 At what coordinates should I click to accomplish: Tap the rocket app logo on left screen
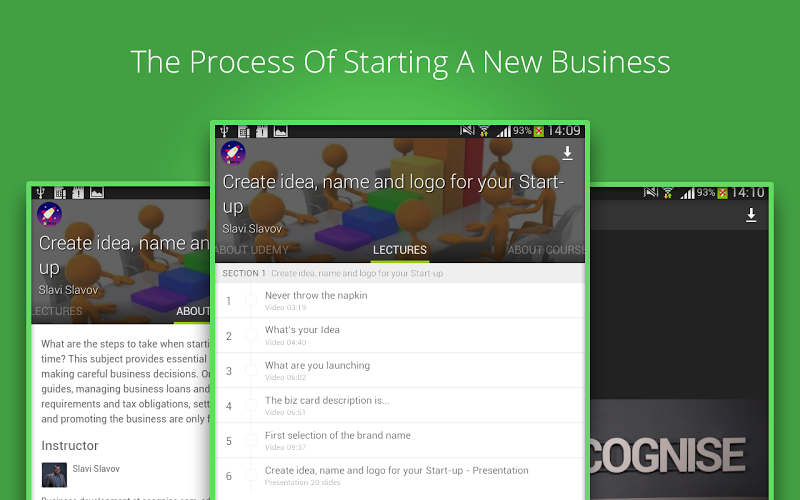(49, 214)
